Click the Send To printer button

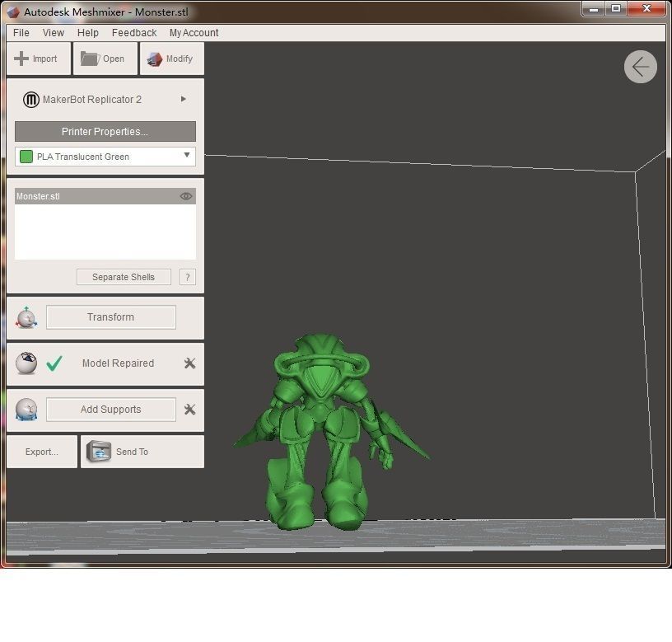point(142,452)
